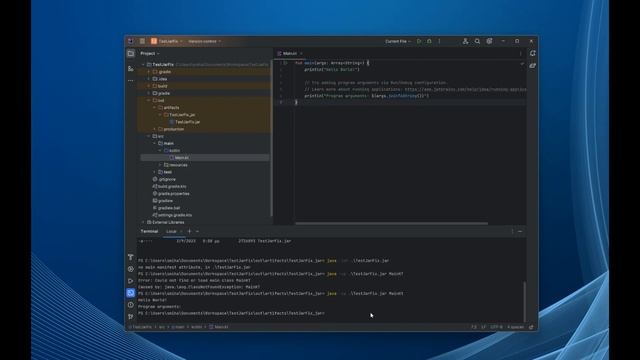
Task: Run the current file
Action: click(419, 41)
